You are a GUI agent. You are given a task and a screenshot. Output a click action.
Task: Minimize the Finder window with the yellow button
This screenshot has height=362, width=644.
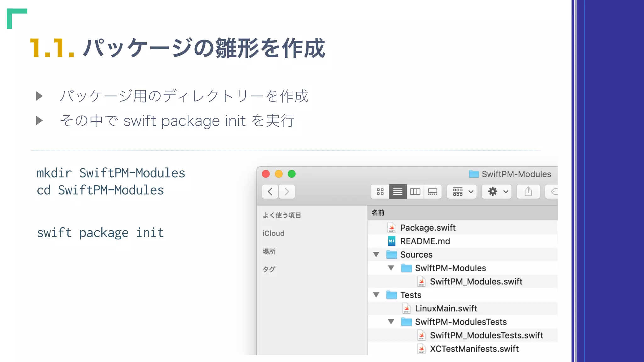(279, 174)
